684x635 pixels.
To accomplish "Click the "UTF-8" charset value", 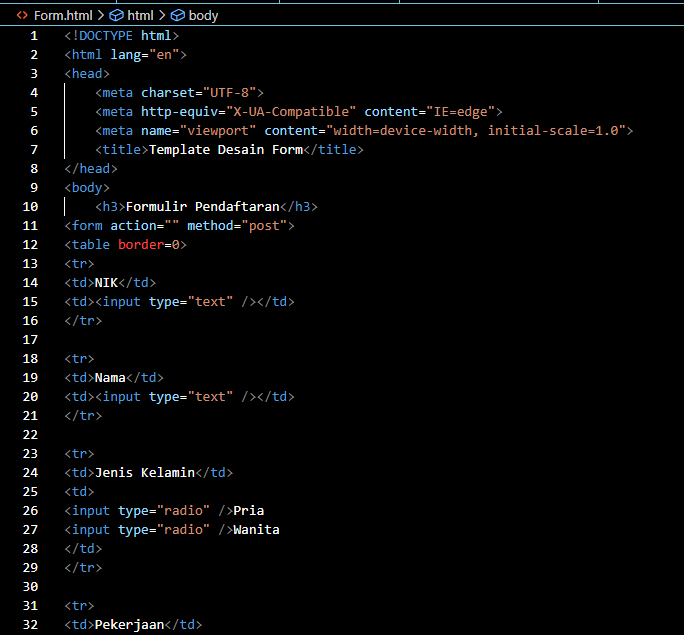I will (x=229, y=93).
